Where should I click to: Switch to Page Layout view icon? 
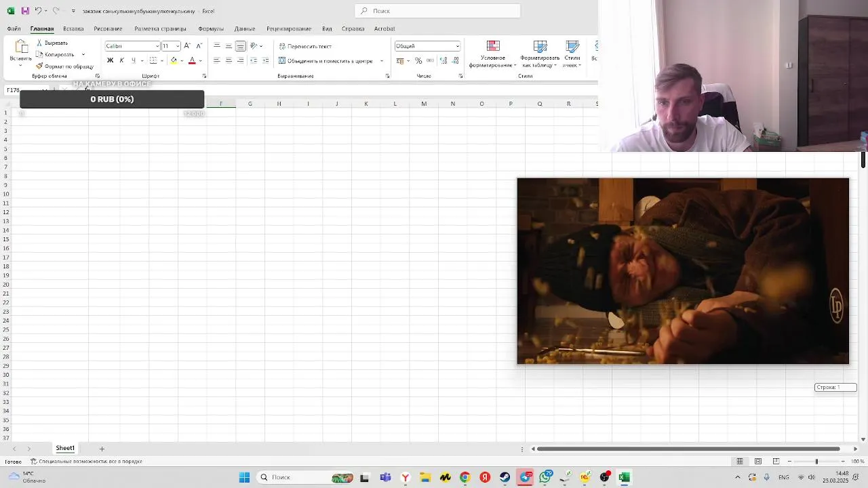pyautogui.click(x=758, y=462)
